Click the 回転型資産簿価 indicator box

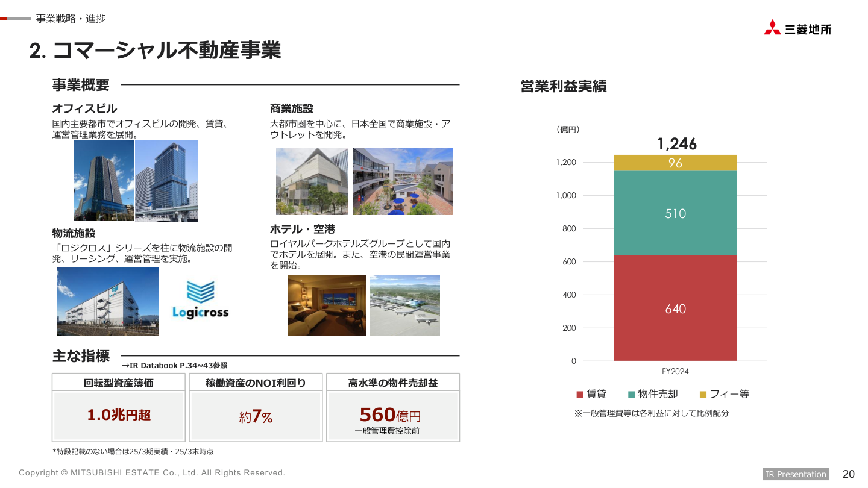tap(118, 407)
